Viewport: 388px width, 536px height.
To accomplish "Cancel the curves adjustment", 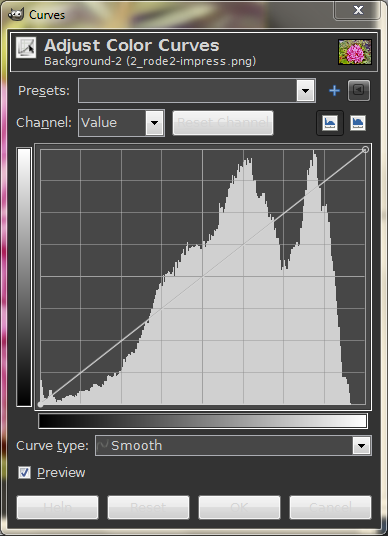I will (x=330, y=508).
